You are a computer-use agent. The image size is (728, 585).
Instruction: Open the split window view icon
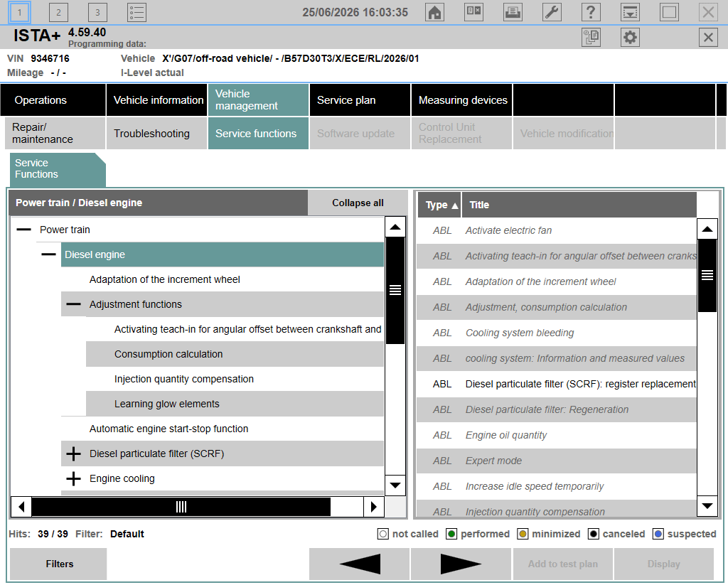(473, 13)
